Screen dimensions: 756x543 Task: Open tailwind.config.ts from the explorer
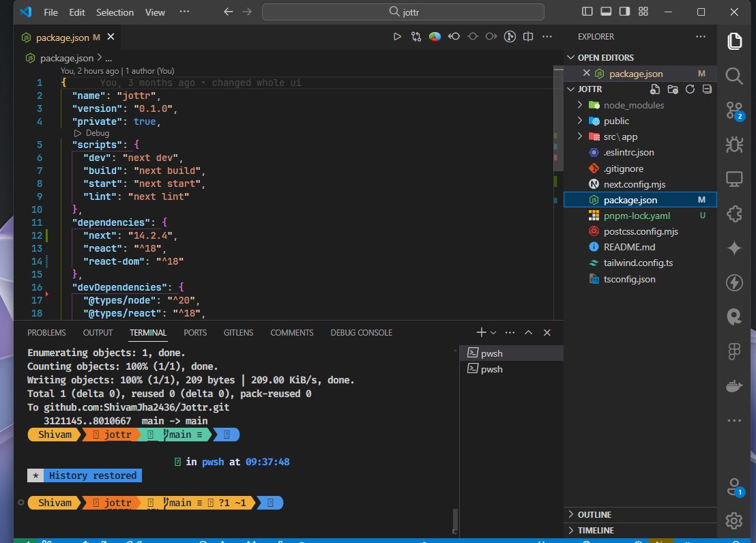point(640,263)
